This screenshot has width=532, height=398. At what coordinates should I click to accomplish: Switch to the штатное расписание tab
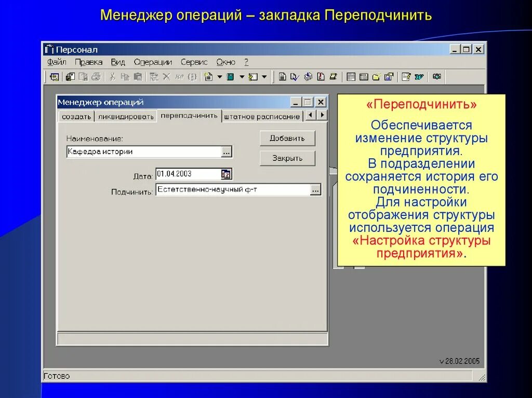point(262,117)
